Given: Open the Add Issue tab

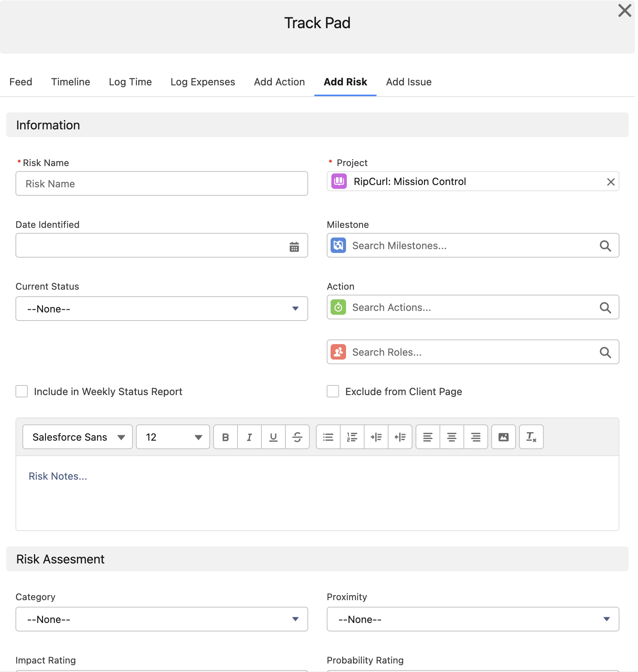Looking at the screenshot, I should click(x=409, y=82).
